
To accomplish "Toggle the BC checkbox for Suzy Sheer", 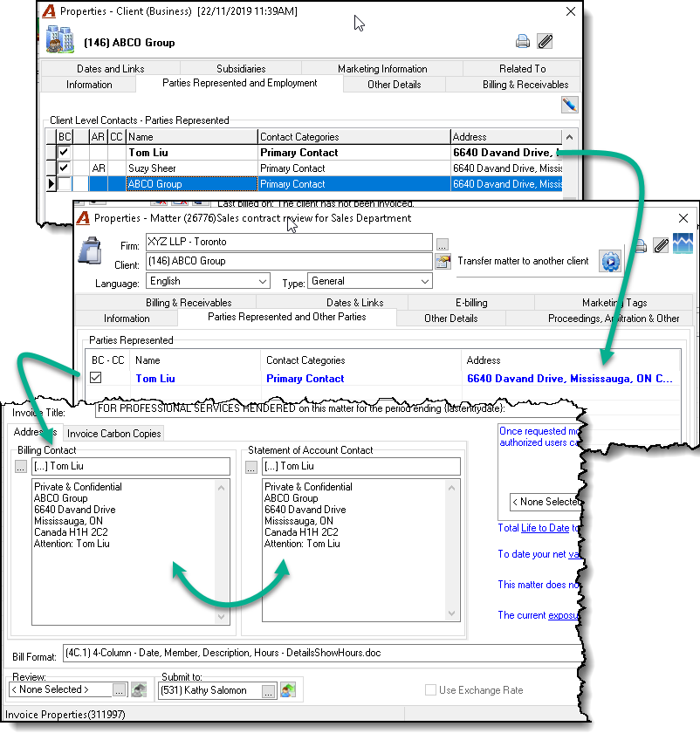I will 65,168.
